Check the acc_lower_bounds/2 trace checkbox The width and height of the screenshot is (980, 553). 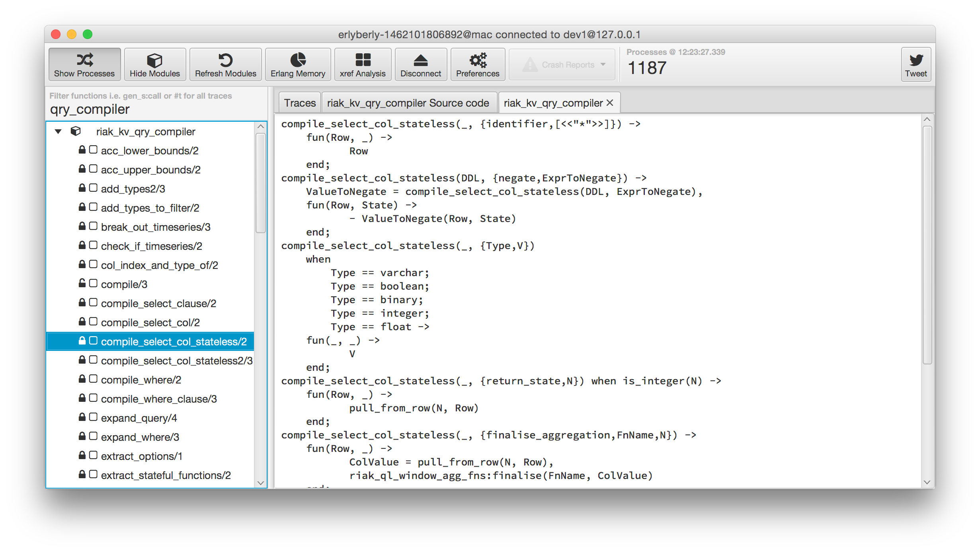tap(93, 150)
